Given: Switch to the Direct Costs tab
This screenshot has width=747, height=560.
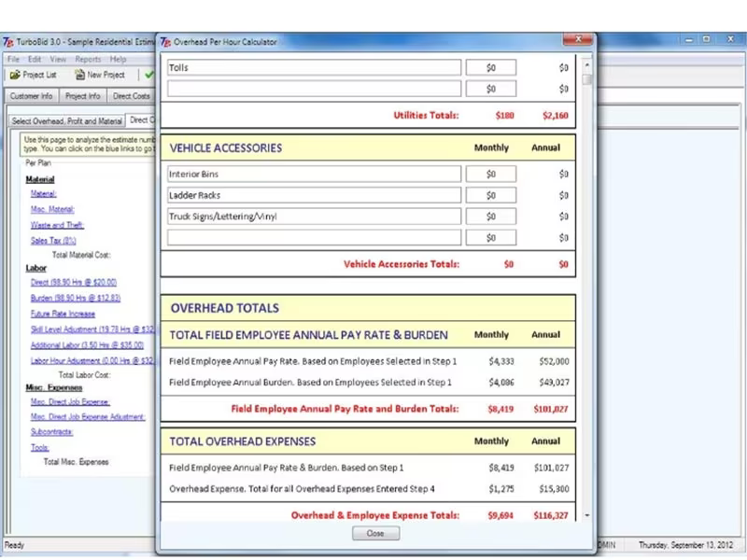Looking at the screenshot, I should coord(132,96).
